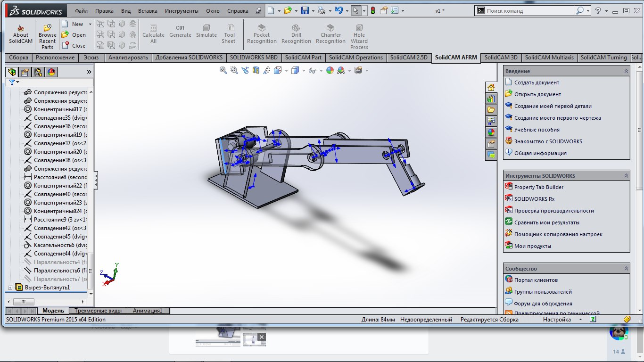This screenshot has height=362, width=644.
Task: Select the FeatureManager design tree tab
Action: [x=12, y=72]
